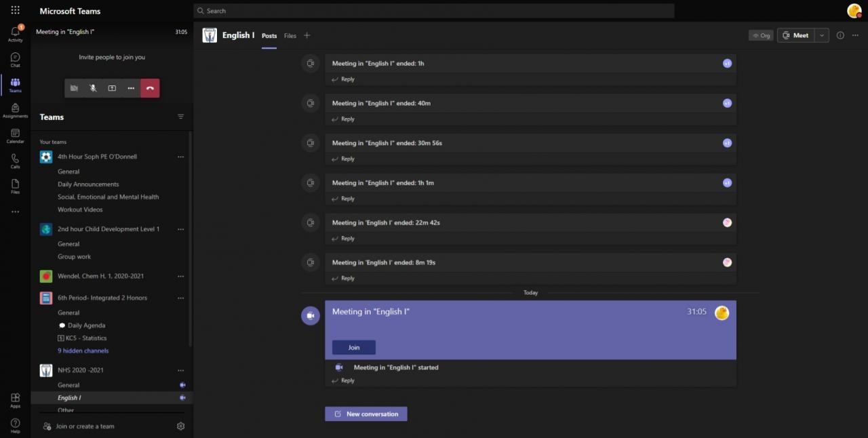Open the Teams list filter icon
Screen dimensions: 868x438
(180, 117)
